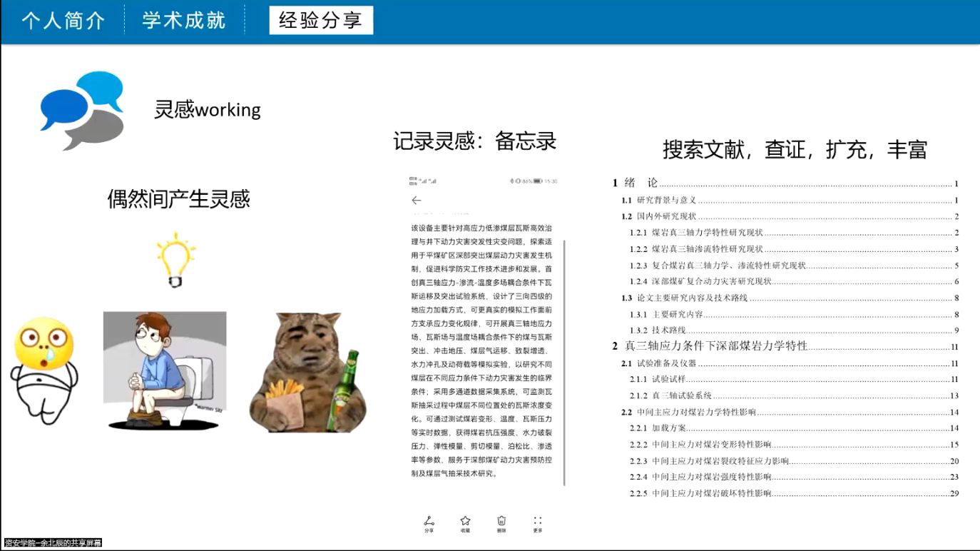
Task: Open contents entry 1.2 国内外研究现状
Action: pos(790,216)
